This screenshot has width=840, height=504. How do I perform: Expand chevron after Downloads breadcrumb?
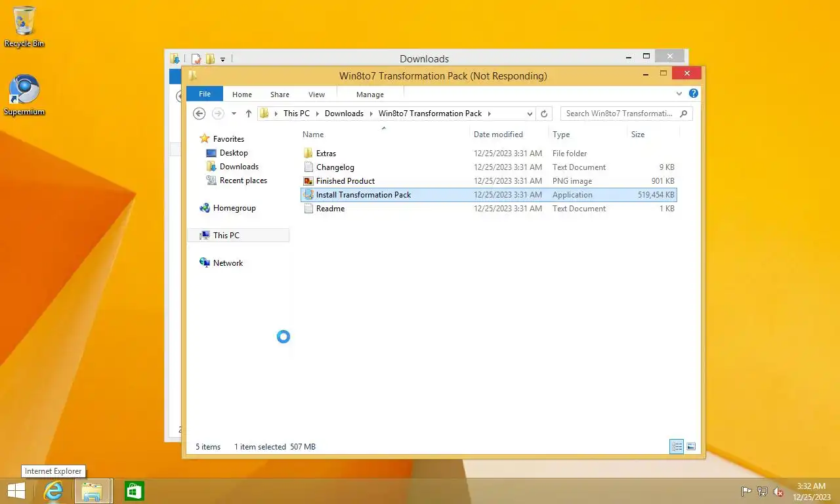tap(371, 114)
